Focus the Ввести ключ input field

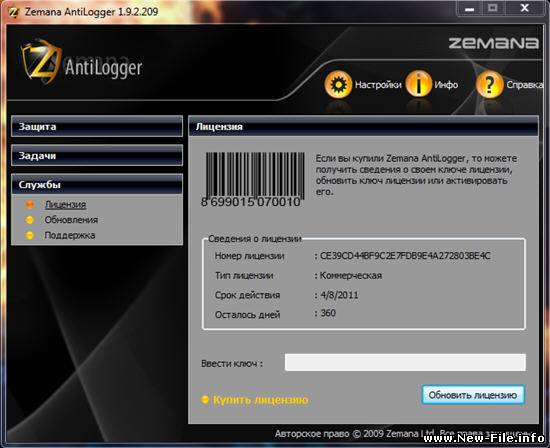coord(405,362)
